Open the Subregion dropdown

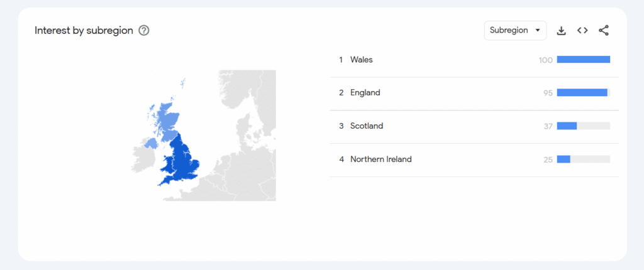[515, 30]
